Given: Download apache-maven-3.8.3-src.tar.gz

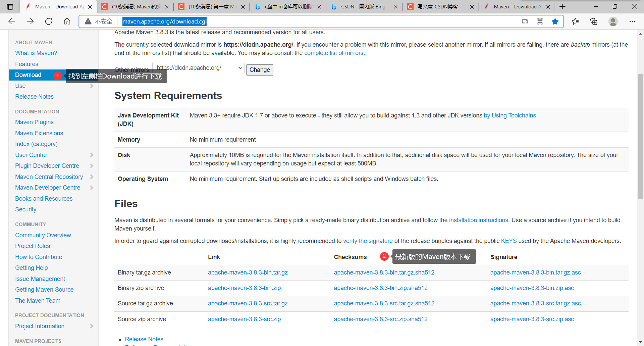Looking at the screenshot, I should click(248, 303).
